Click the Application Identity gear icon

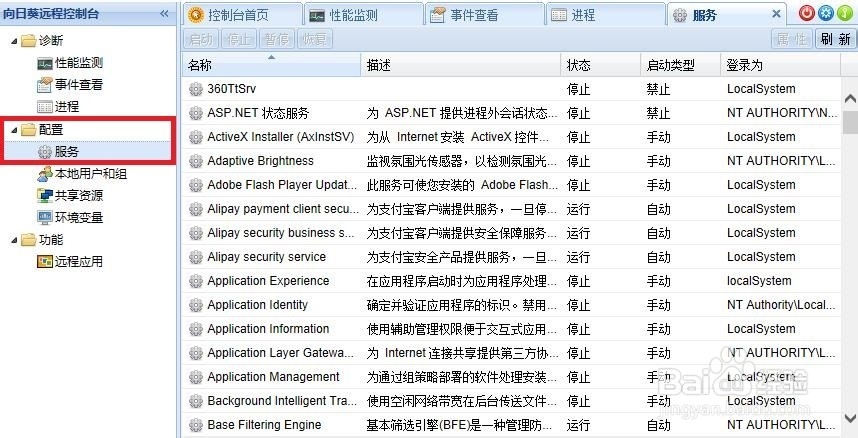click(x=195, y=306)
